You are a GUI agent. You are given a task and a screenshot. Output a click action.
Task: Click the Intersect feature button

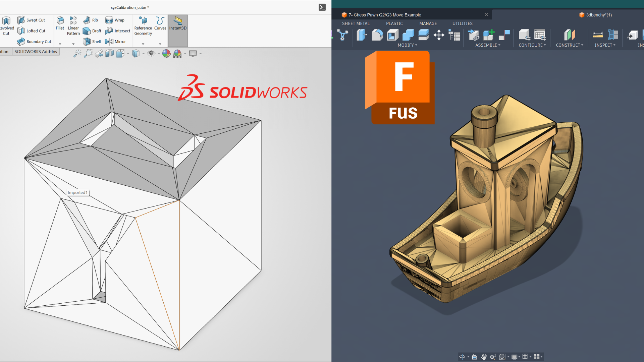pos(118,31)
